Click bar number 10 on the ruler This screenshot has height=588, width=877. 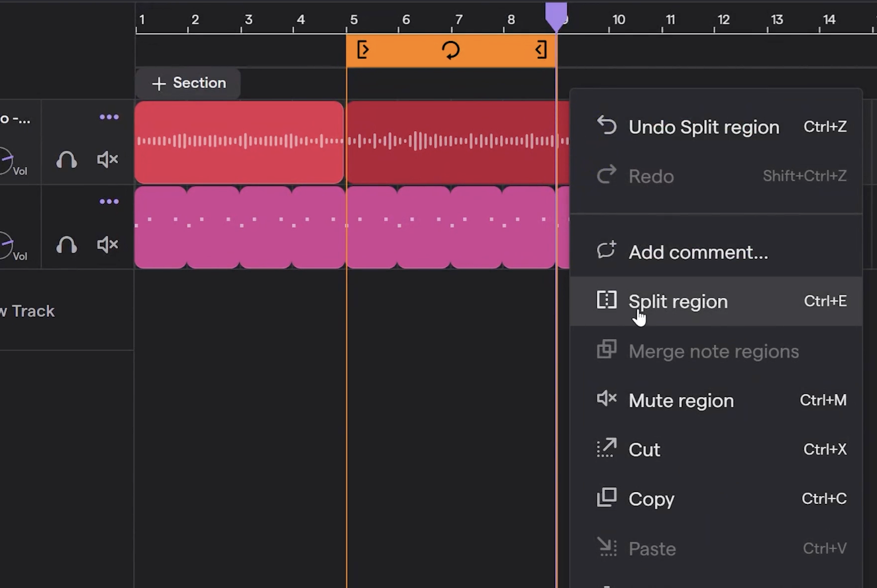(619, 20)
